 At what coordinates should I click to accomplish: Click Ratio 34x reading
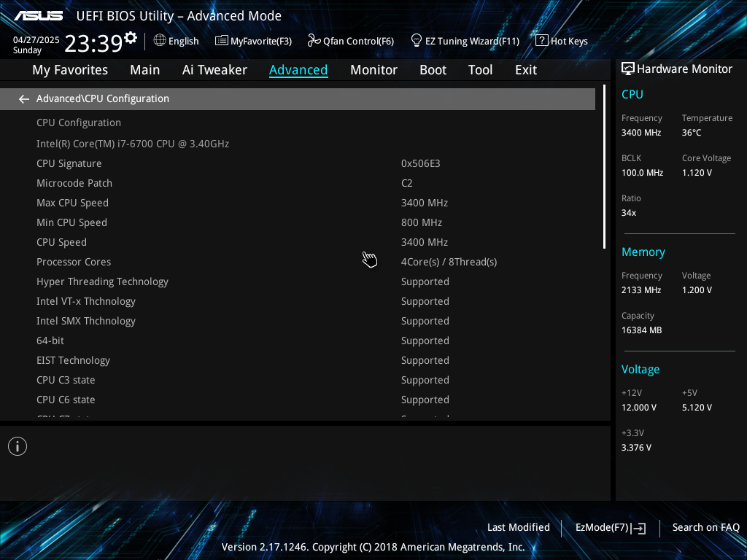[x=629, y=213]
